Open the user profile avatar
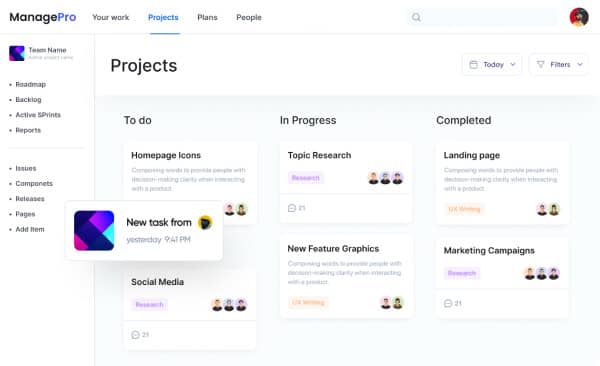The height and width of the screenshot is (366, 600). click(x=579, y=17)
